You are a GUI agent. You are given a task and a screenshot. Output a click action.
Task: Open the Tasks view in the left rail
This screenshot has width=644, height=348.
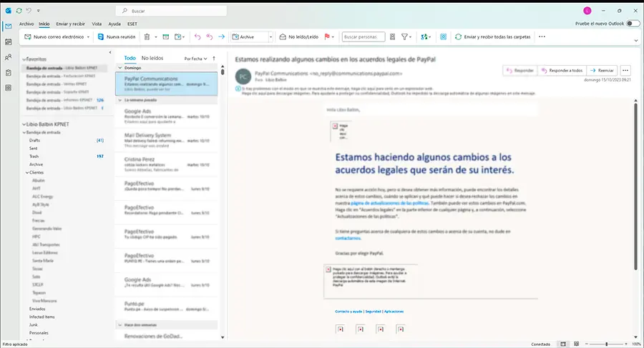[x=8, y=73]
